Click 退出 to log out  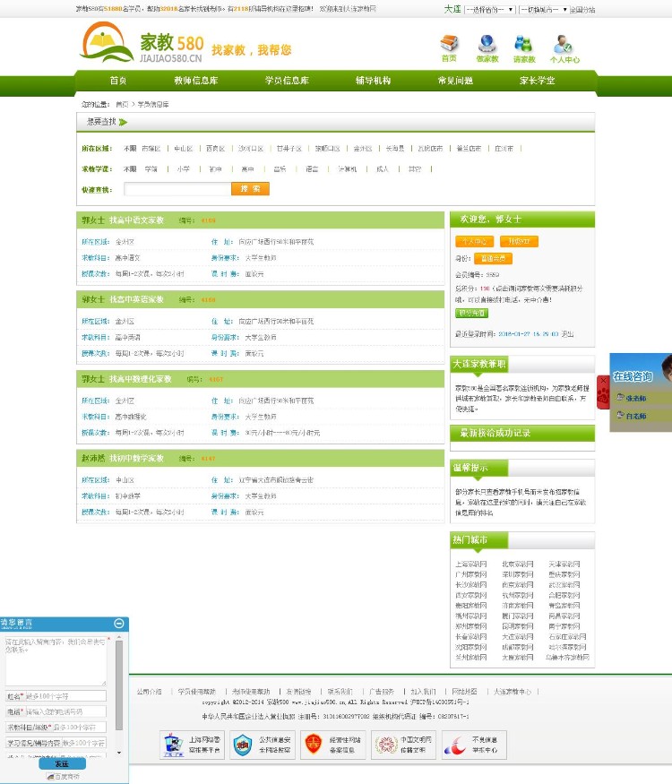567,334
